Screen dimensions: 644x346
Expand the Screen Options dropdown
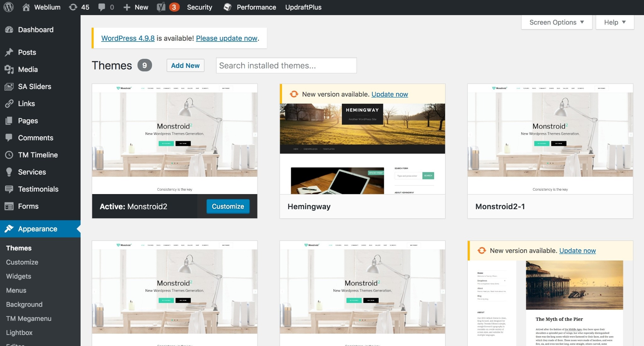(556, 22)
